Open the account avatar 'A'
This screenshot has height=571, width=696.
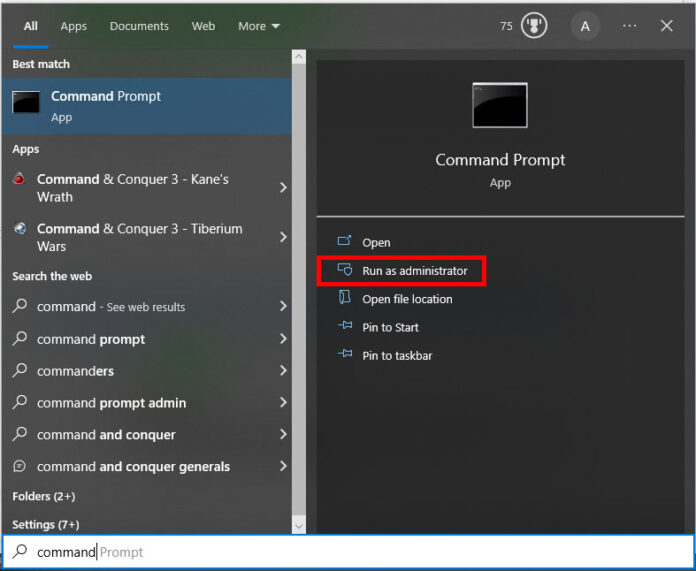click(x=586, y=26)
